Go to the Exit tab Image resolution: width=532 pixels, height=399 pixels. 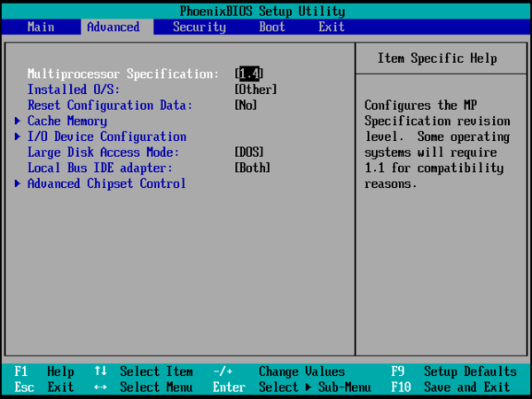pos(331,27)
